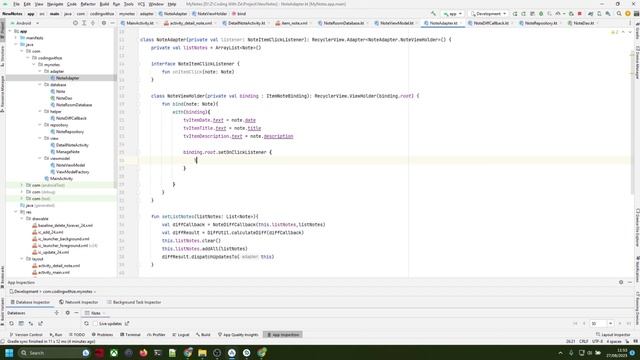
Task: Click select opened file target icon
Action: (75, 23)
